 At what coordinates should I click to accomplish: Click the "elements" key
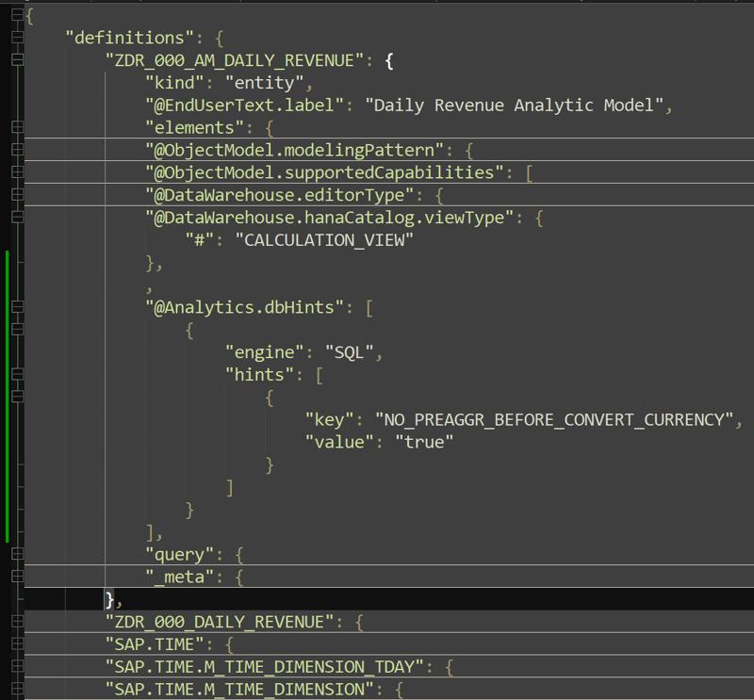[194, 127]
